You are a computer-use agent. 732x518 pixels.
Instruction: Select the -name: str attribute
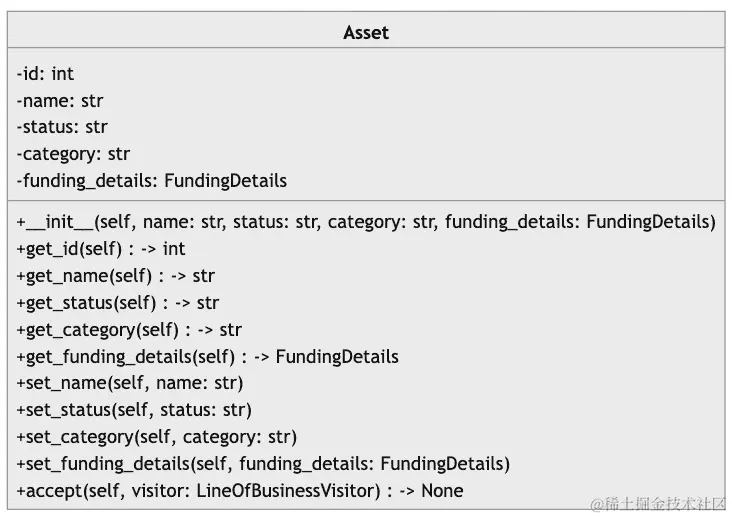tap(60, 101)
